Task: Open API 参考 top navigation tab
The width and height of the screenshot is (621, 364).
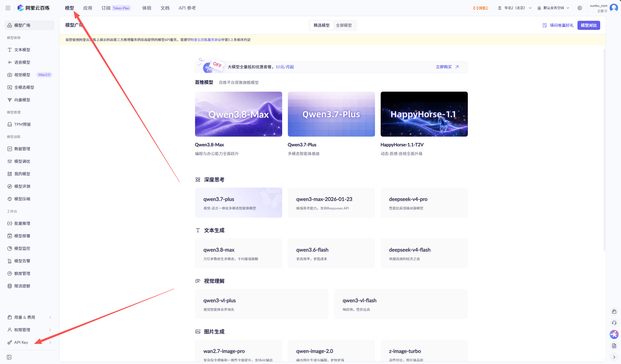Action: [187, 8]
